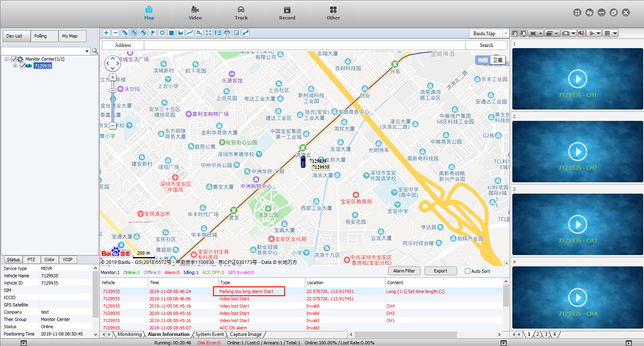Click the map zoom-in plus tool
This screenshot has height=346, width=644.
(x=106, y=33)
